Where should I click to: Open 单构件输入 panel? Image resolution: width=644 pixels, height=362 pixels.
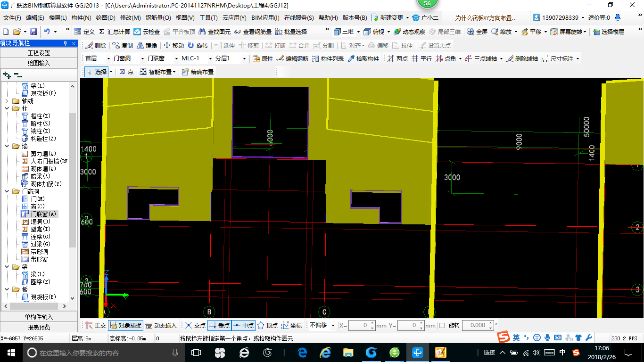click(x=39, y=317)
